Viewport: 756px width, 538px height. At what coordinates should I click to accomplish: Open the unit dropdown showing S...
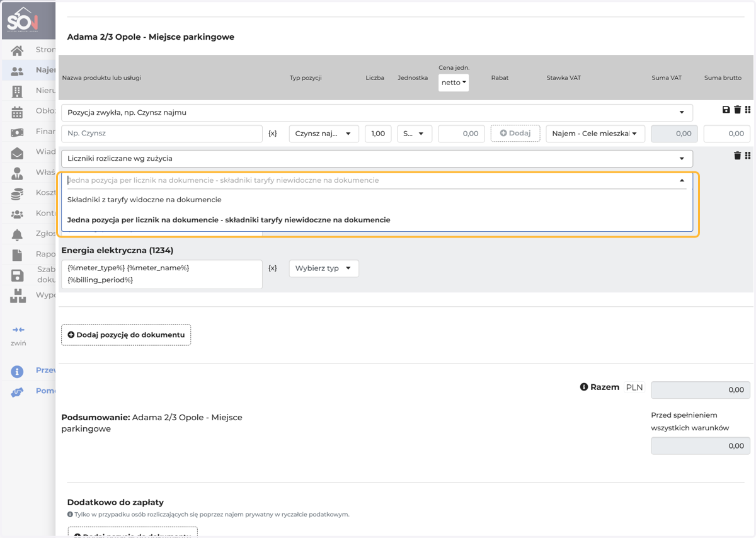415,134
